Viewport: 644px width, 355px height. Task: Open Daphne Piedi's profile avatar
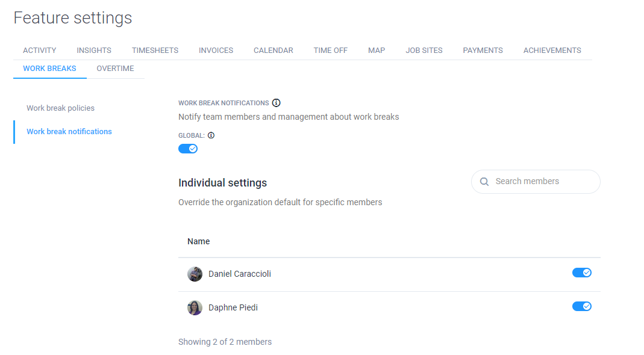coord(195,307)
